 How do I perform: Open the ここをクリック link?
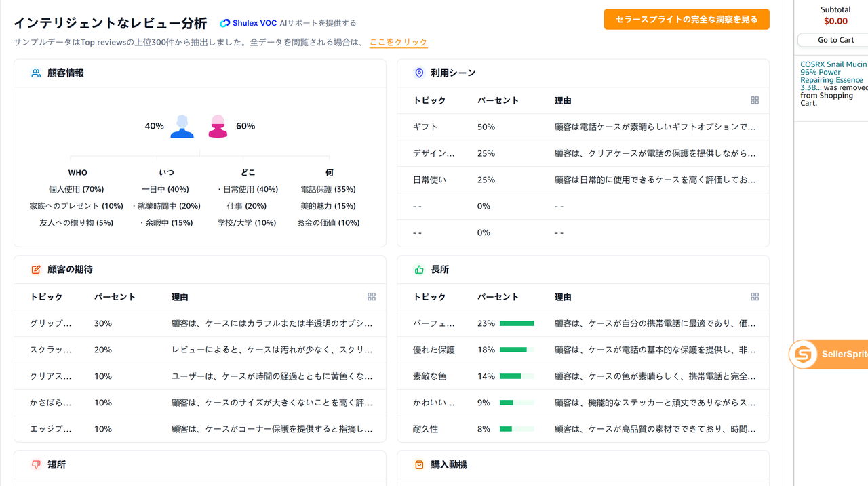[x=398, y=42]
